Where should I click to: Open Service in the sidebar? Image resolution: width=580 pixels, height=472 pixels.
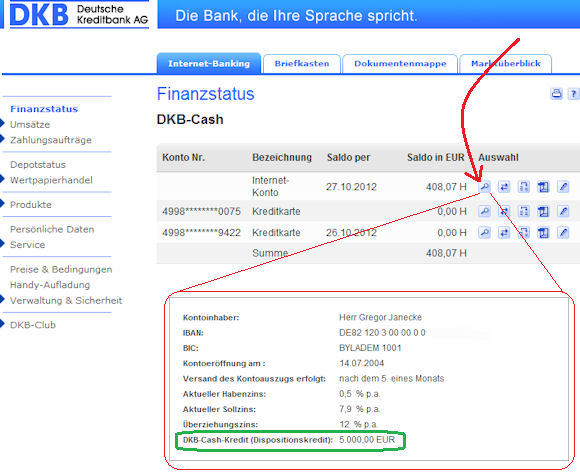pyautogui.click(x=27, y=245)
